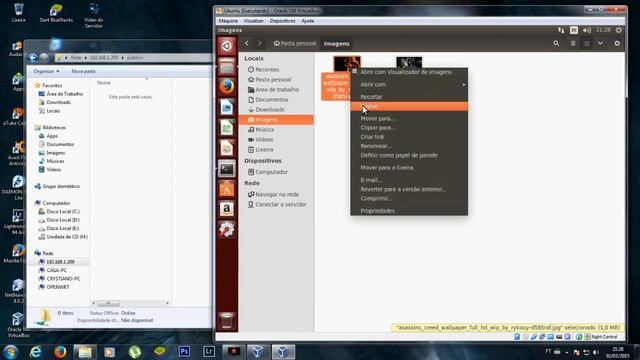This screenshot has height=360, width=640.
Task: Click second image thumbnail in Imagens
Action: pyautogui.click(x=409, y=62)
